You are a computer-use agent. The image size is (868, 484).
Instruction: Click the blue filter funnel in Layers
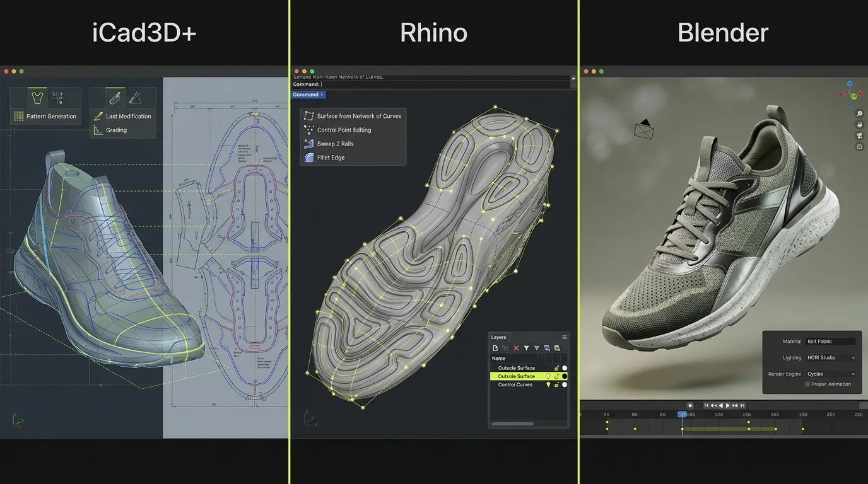[537, 348]
